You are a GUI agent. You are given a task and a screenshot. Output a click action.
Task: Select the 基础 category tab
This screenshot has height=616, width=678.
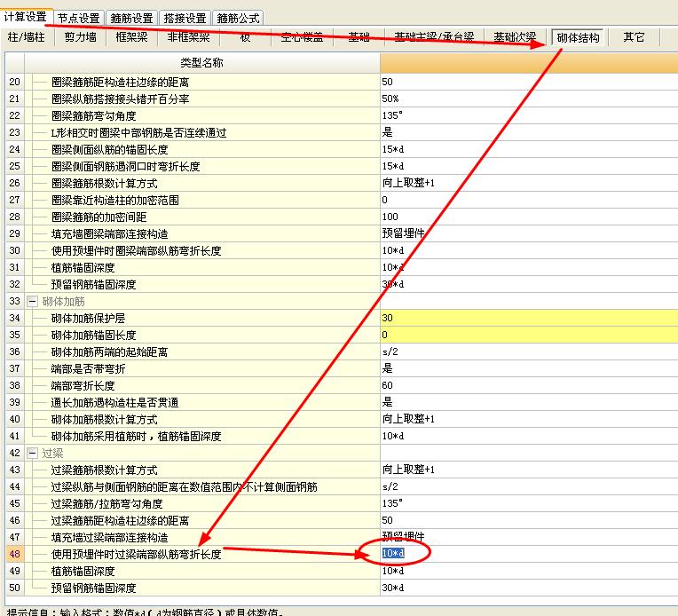click(359, 37)
